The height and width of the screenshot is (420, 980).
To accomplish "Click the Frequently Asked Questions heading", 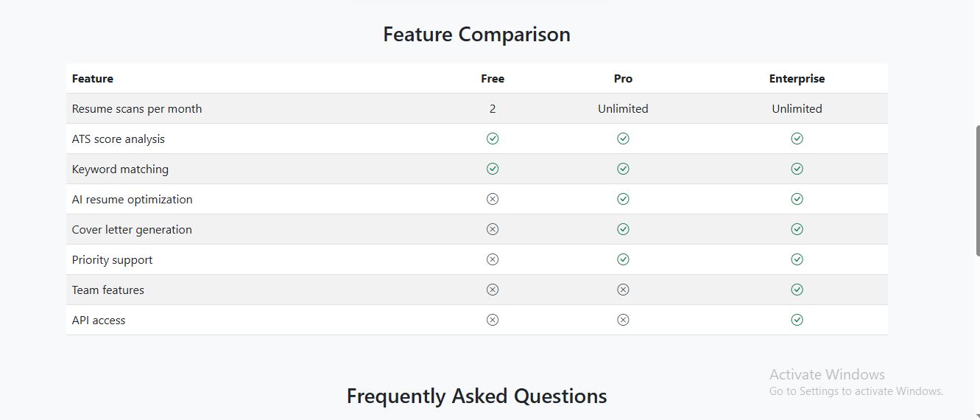I will point(476,396).
